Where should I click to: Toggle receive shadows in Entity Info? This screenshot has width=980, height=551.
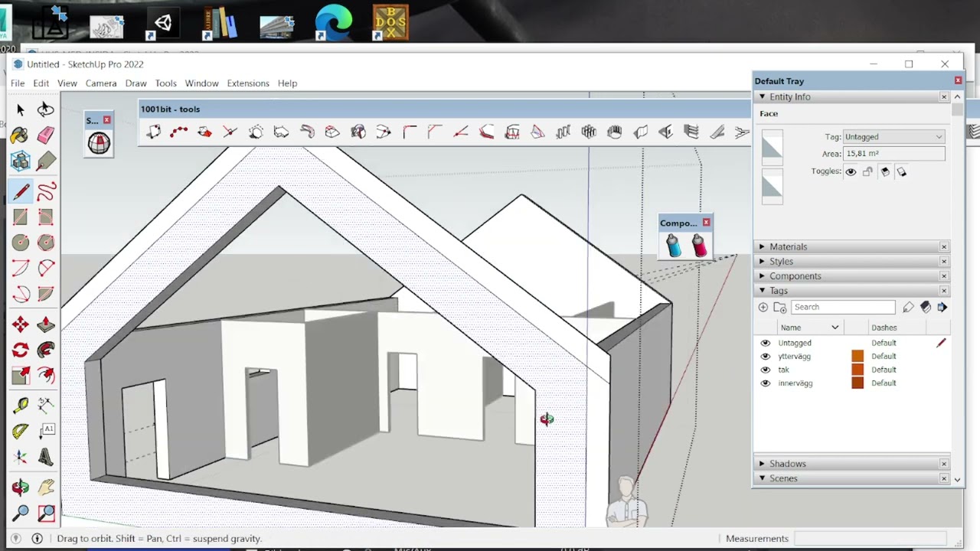click(x=885, y=172)
